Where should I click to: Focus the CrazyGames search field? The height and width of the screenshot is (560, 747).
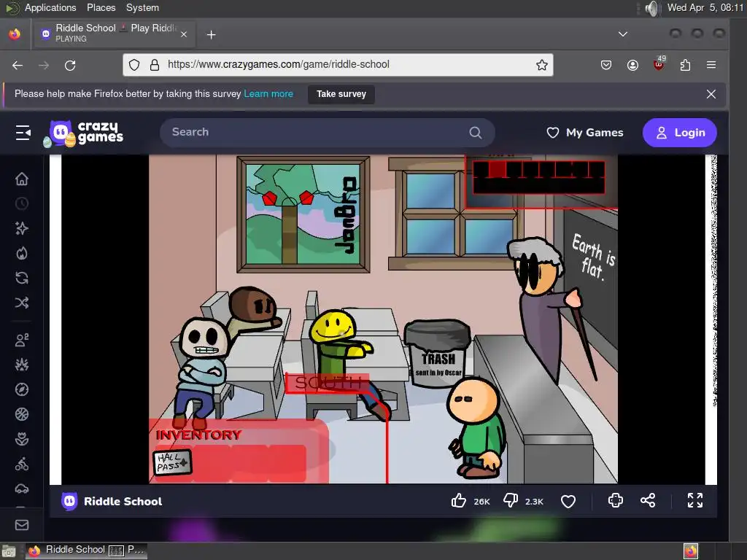pos(327,133)
